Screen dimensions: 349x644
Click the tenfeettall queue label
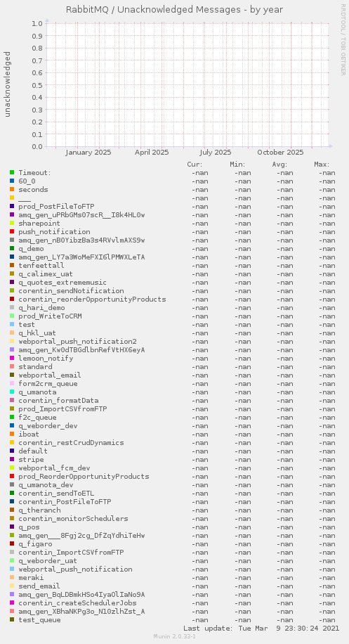pos(41,265)
